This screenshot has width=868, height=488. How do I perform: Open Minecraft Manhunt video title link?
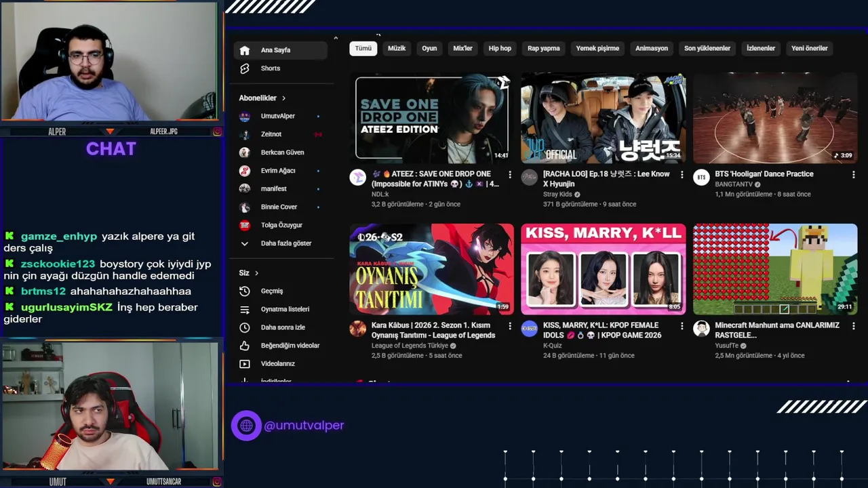point(777,330)
